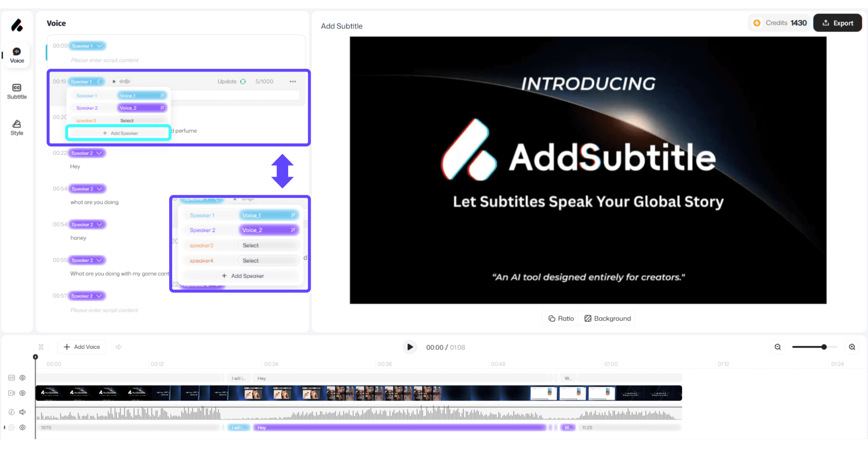Click the split clip icon beside Add Voice

41,347
